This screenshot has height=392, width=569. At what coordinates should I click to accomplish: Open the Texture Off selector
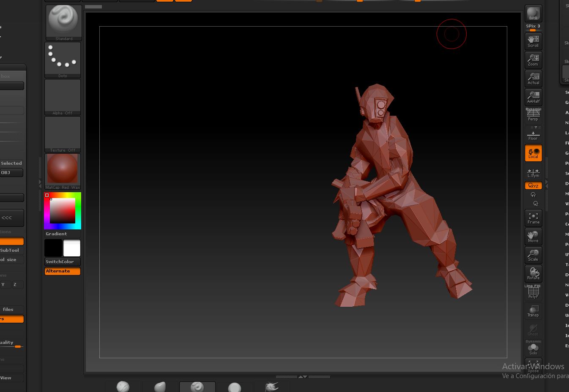pos(63,134)
